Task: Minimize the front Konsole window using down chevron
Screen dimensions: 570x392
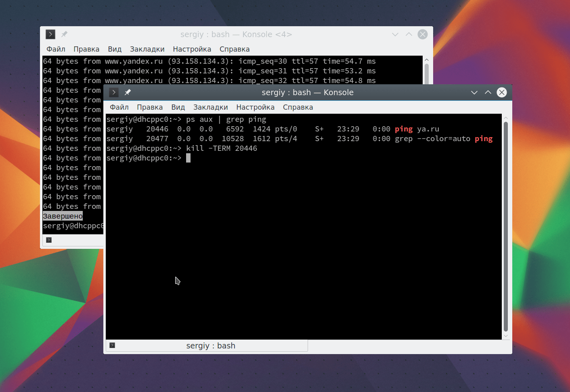Action: (474, 92)
